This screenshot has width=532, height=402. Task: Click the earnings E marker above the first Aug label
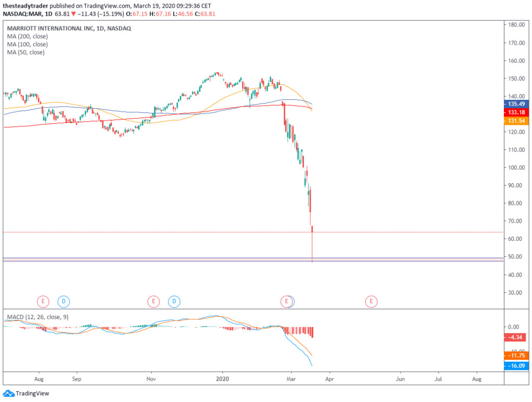(x=43, y=301)
